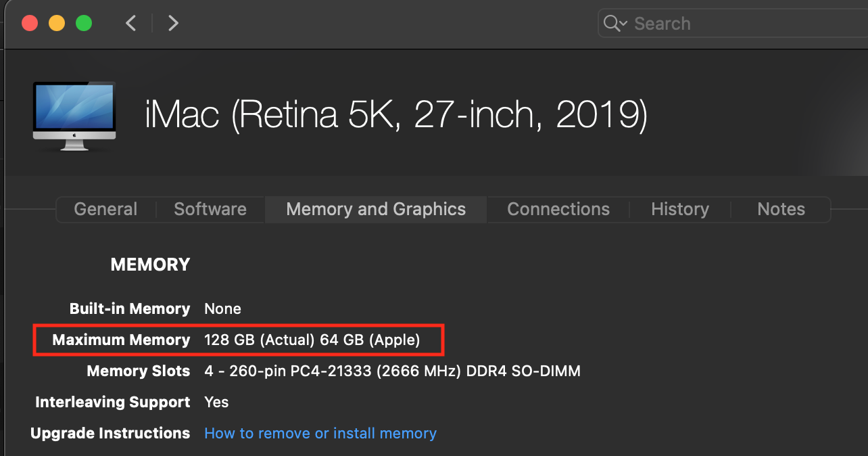868x456 pixels.
Task: Click the iMac computer image
Action: (74, 115)
